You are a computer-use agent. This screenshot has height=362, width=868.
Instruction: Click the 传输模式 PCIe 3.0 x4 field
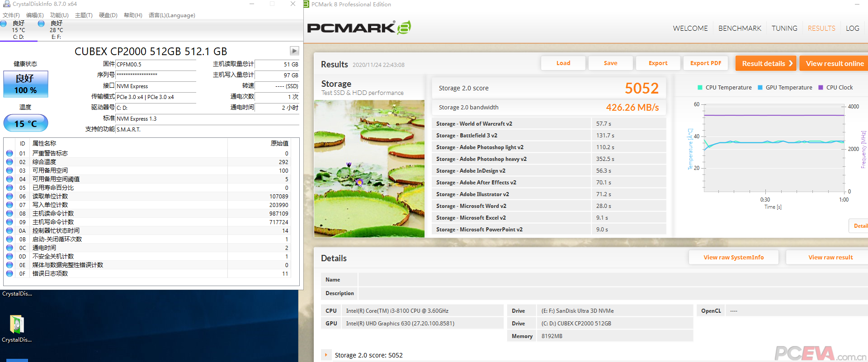point(156,97)
